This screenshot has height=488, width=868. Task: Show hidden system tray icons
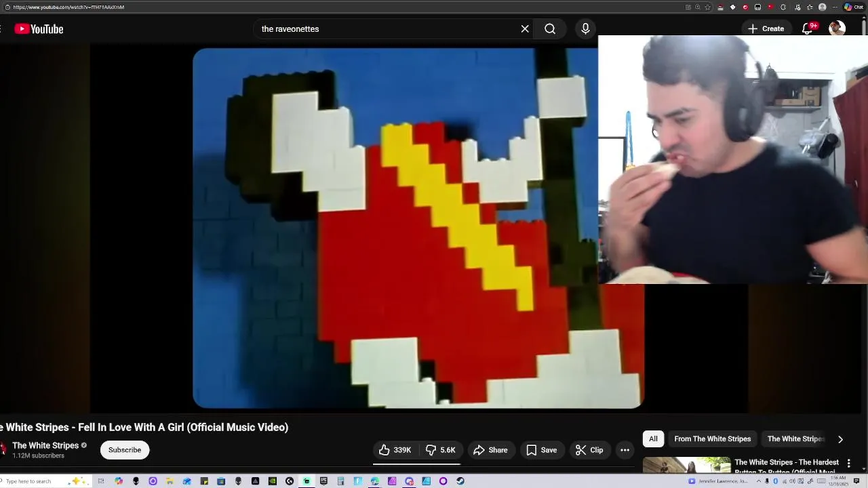[759, 481]
